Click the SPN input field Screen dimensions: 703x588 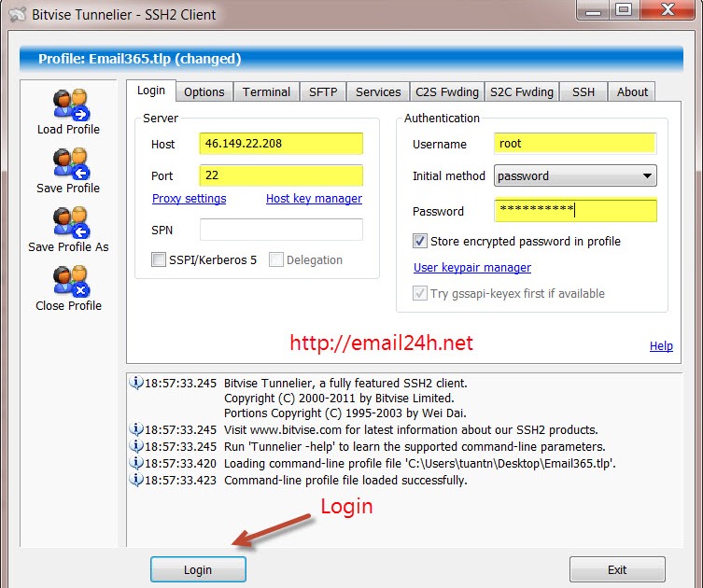281,230
